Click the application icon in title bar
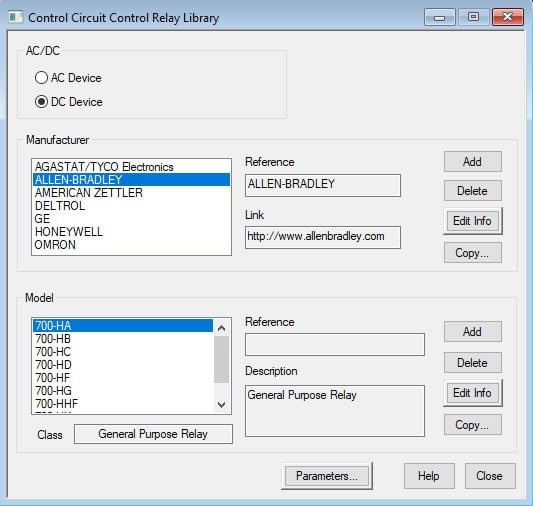This screenshot has height=506, width=533. (x=15, y=17)
